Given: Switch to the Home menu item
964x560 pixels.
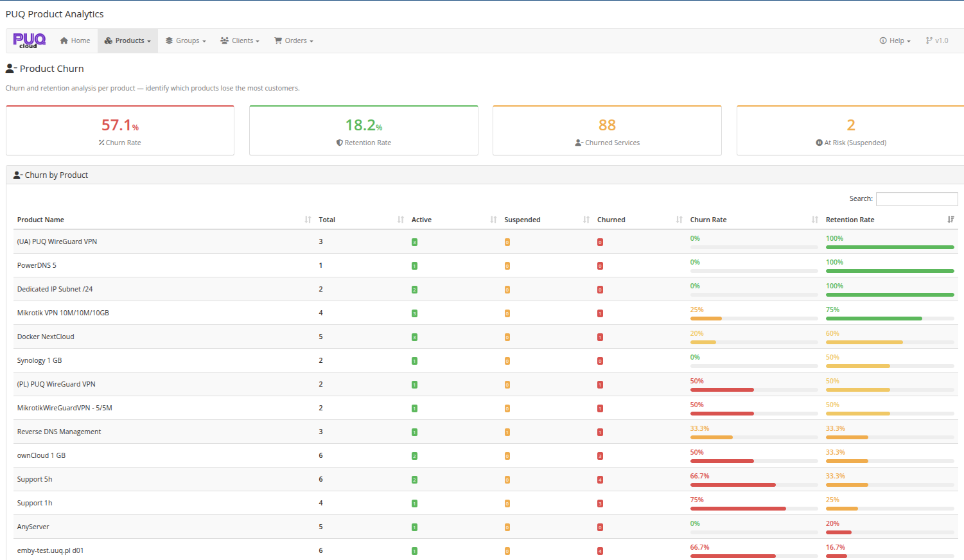Looking at the screenshot, I should tap(74, 40).
